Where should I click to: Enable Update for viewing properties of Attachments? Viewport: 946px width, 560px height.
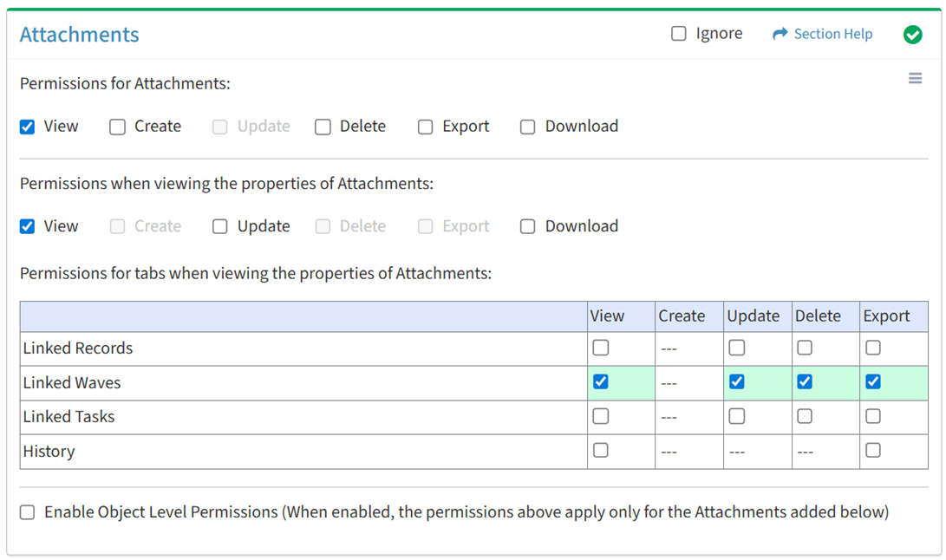coord(219,226)
